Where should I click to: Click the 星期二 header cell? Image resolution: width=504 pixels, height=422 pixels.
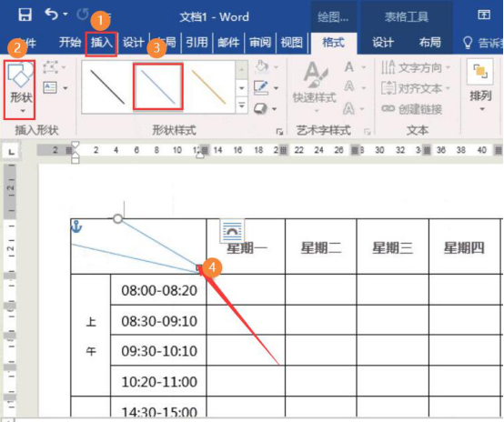pyautogui.click(x=321, y=246)
